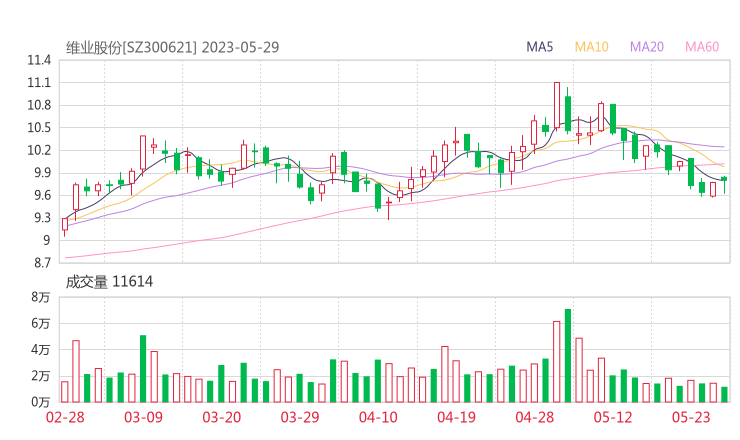Click the 10.5 price axis label
Image resolution: width=740 pixels, height=440 pixels.
click(x=39, y=128)
